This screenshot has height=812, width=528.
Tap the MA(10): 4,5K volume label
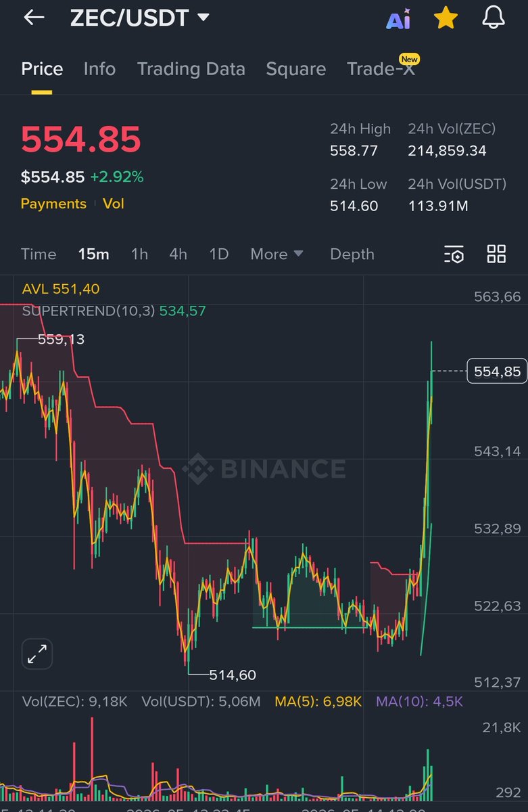point(419,702)
